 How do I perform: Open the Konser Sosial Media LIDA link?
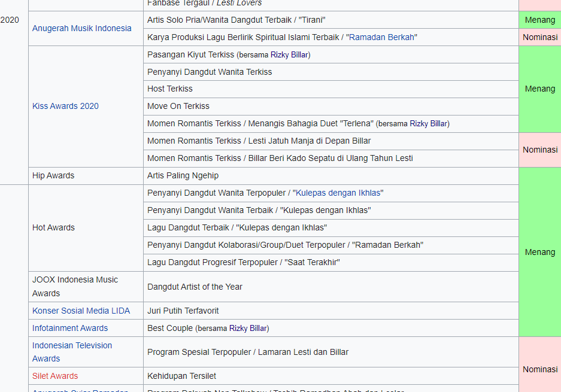(x=81, y=311)
